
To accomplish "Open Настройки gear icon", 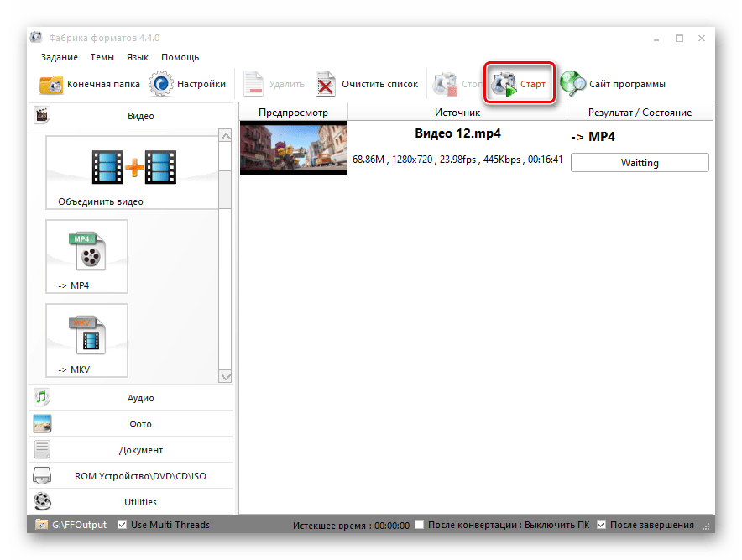I will click(161, 84).
